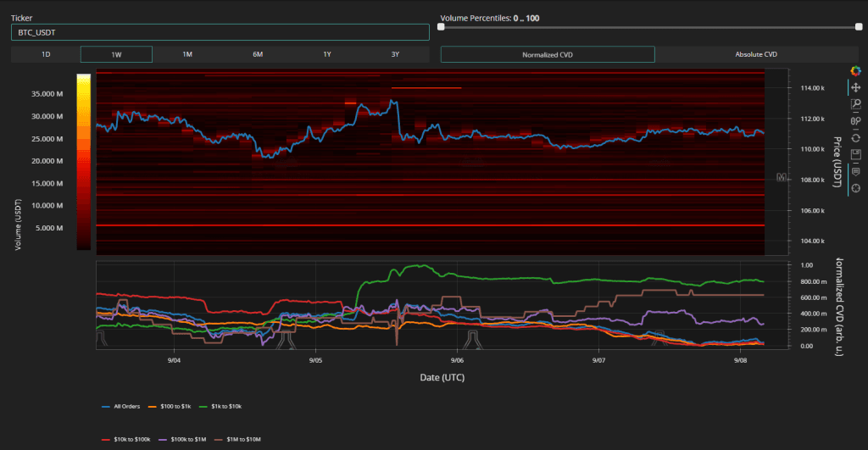Click the Save chart icon
The height and width of the screenshot is (450, 868).
pyautogui.click(x=856, y=154)
